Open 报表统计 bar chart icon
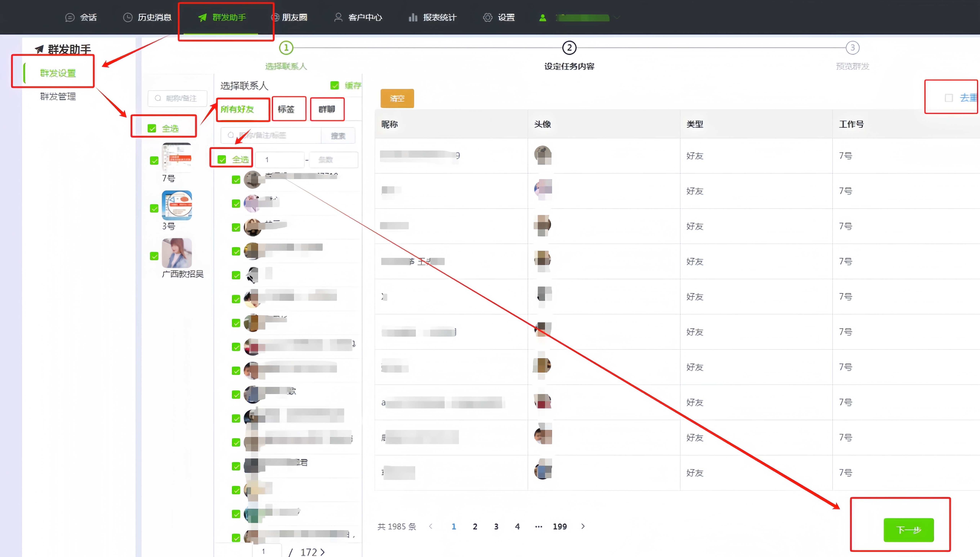This screenshot has width=980, height=557. click(413, 18)
